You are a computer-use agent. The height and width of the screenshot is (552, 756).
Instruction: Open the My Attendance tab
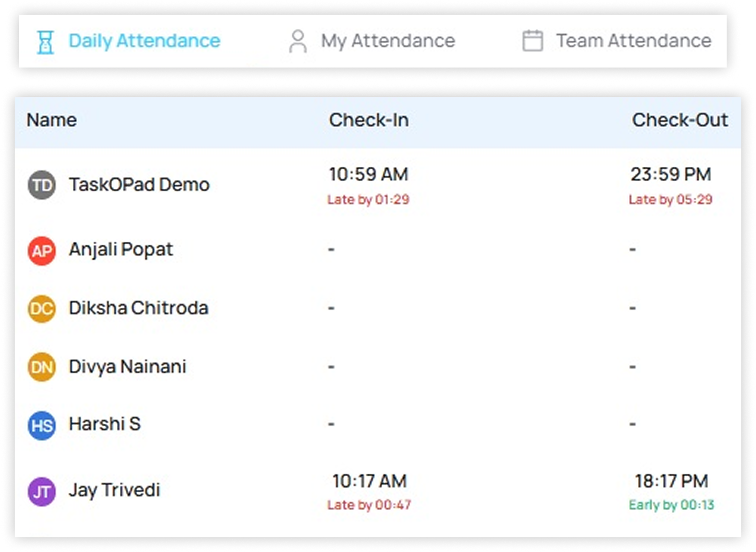click(388, 41)
